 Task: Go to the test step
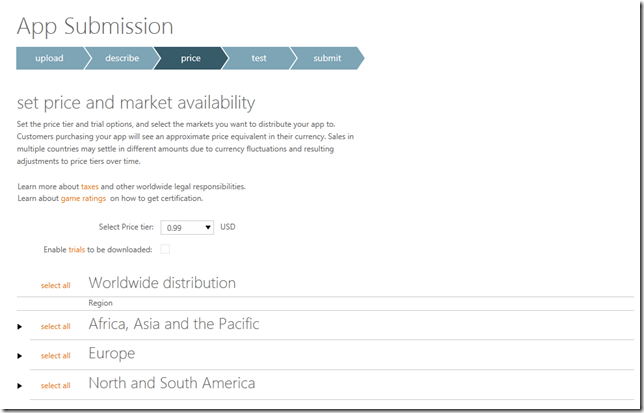pyautogui.click(x=259, y=58)
